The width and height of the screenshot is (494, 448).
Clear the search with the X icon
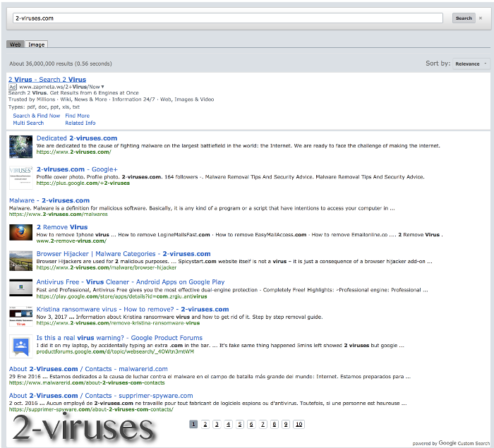[x=481, y=18]
